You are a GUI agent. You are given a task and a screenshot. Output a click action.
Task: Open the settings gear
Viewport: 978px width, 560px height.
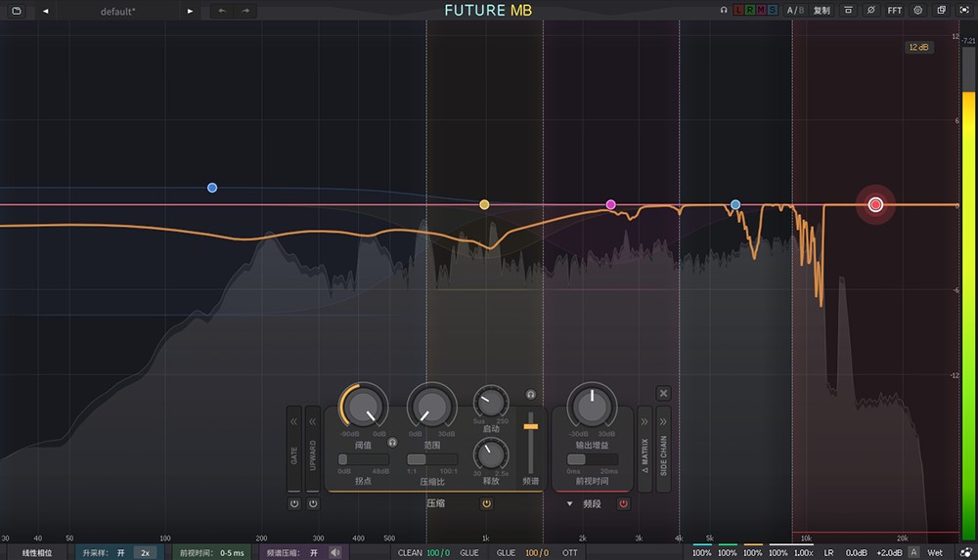(x=918, y=10)
